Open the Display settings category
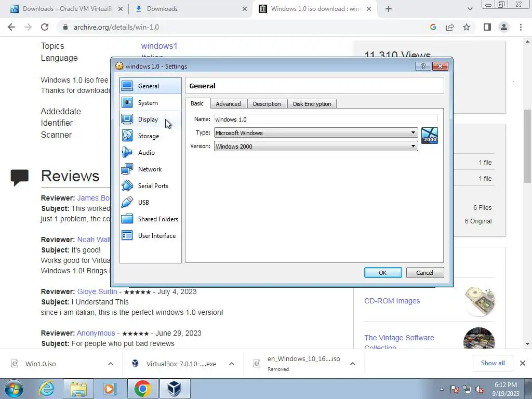The height and width of the screenshot is (399, 532). (150, 119)
